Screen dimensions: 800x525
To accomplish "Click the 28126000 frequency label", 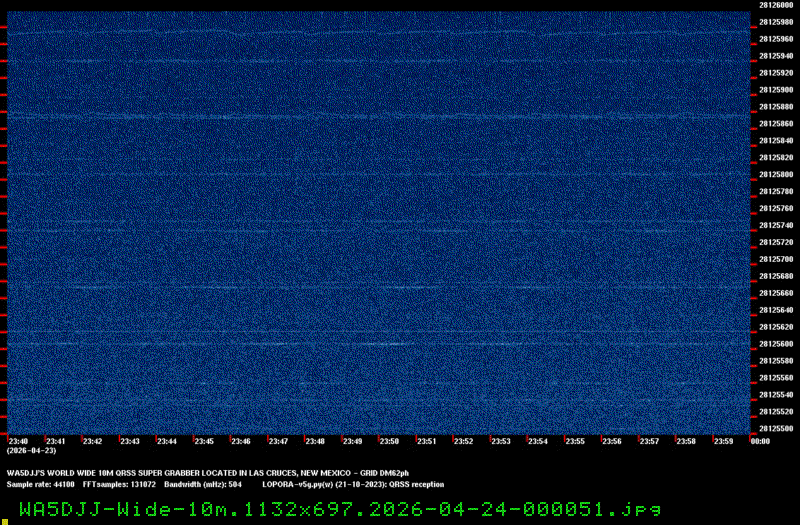I will tap(776, 5).
